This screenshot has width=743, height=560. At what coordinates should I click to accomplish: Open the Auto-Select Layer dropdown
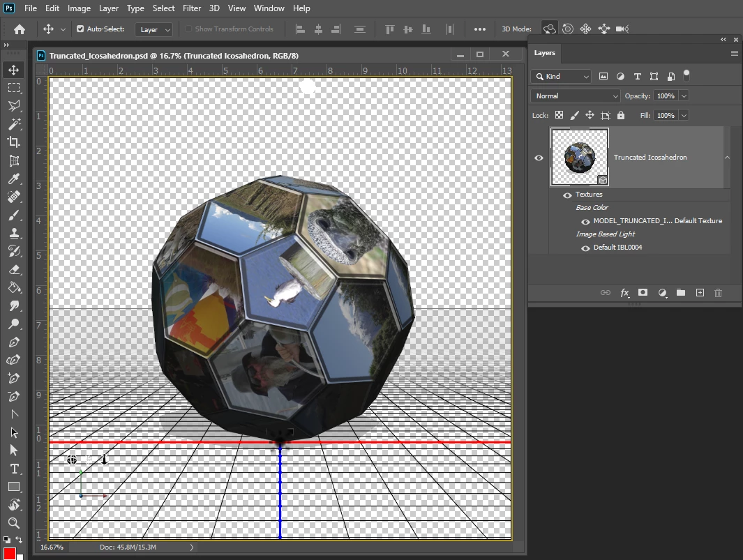[154, 29]
